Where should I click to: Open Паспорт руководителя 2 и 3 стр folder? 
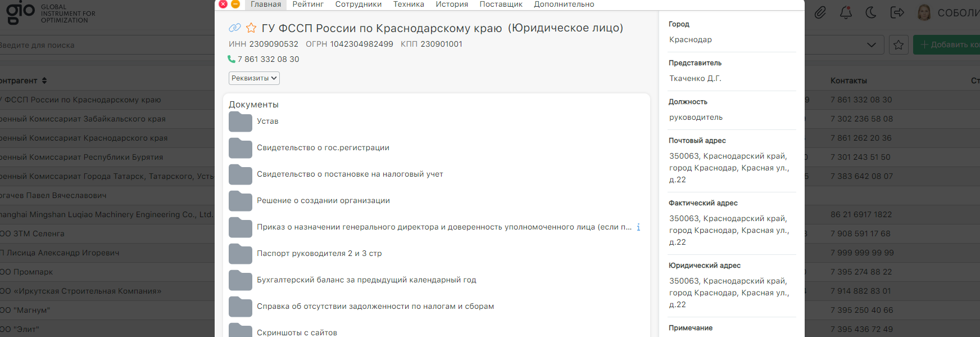coord(241,254)
